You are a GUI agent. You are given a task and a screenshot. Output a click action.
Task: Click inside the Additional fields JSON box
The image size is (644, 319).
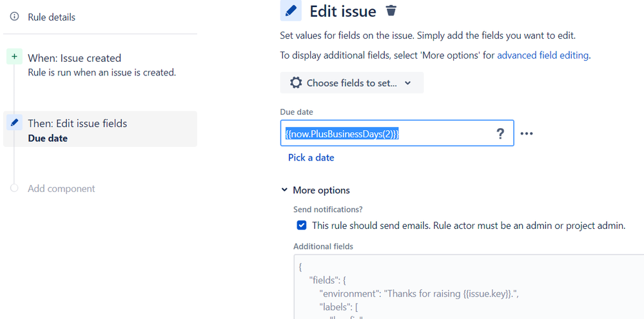[464, 284]
